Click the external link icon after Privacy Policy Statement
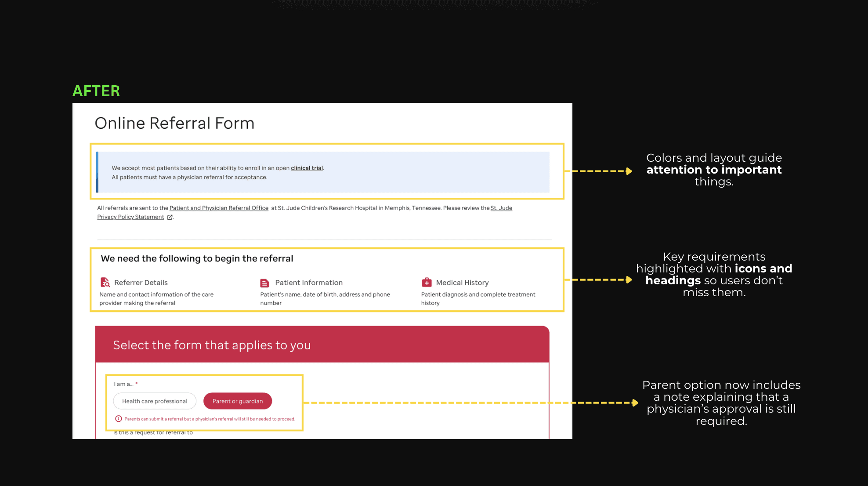Image resolution: width=868 pixels, height=486 pixels. pos(170,217)
